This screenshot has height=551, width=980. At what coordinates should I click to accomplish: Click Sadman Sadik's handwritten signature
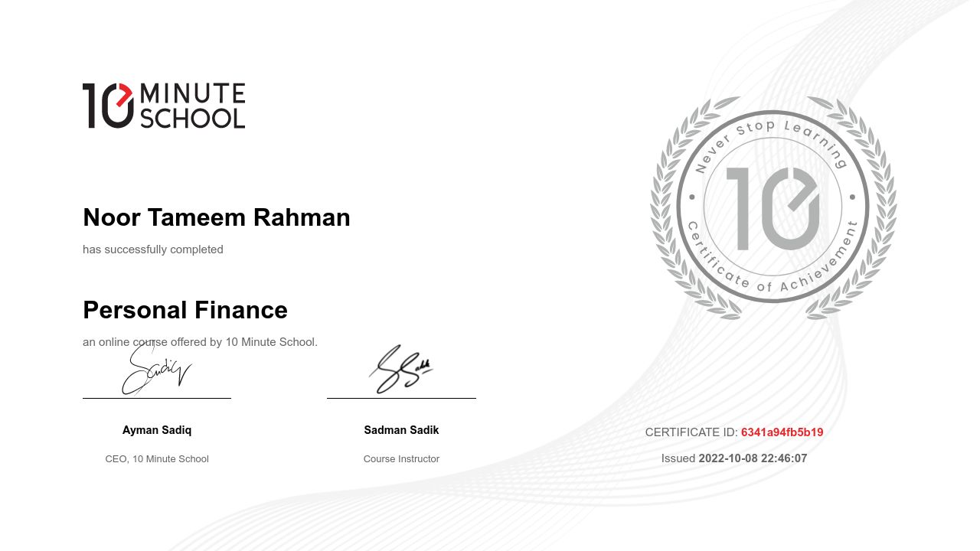click(400, 370)
